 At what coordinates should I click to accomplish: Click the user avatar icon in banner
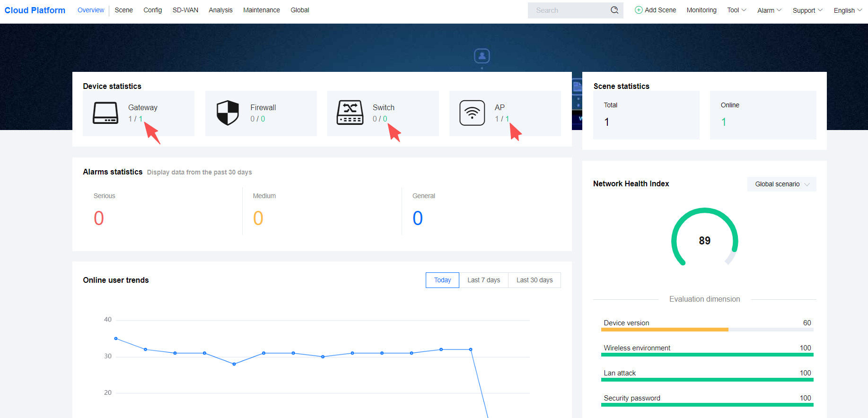coord(482,56)
